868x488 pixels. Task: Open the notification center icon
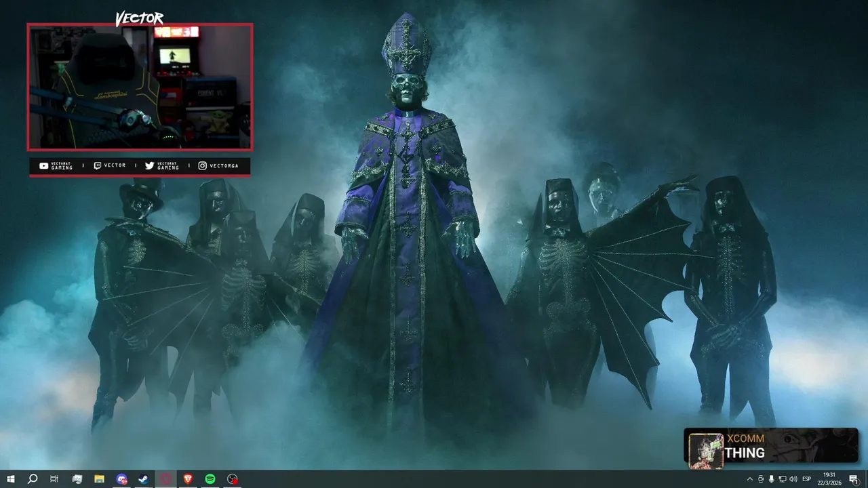[x=854, y=479]
